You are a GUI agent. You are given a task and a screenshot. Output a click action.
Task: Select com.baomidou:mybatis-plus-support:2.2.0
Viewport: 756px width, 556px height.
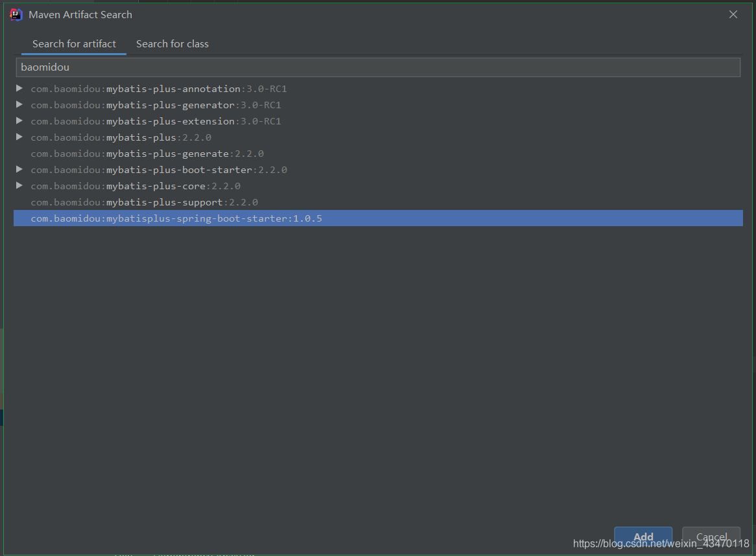pos(144,202)
